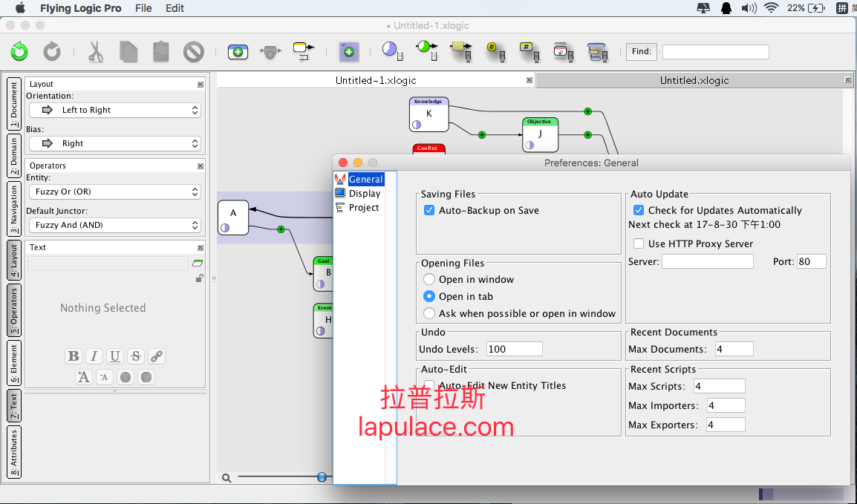This screenshot has width=857, height=504.
Task: Toggle Auto-Backup on Save checkbox
Action: point(429,210)
